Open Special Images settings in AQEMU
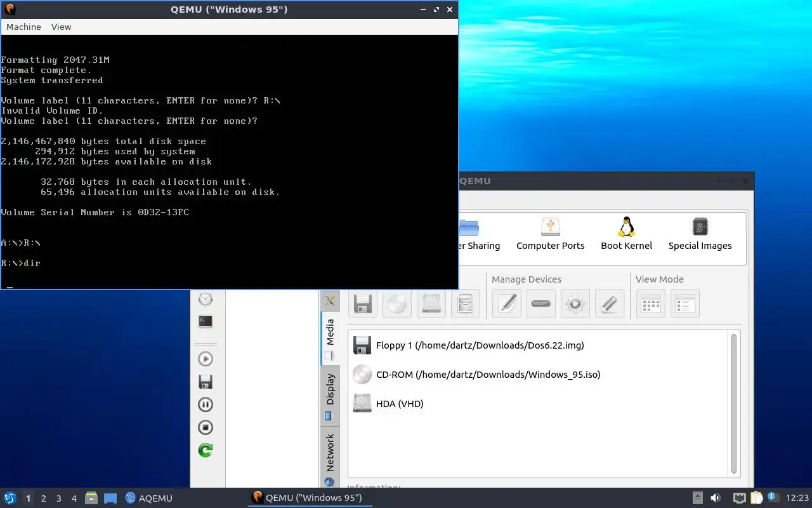This screenshot has height=508, width=812. coord(700,234)
